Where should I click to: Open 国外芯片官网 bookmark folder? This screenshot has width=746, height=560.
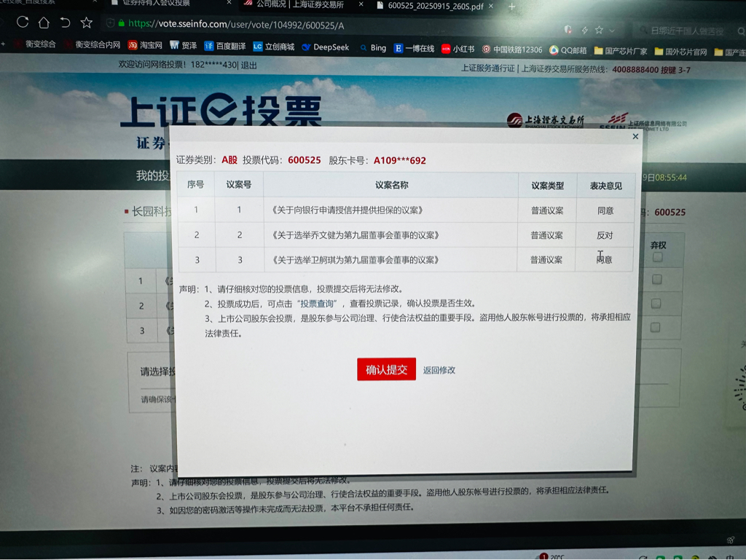[680, 52]
